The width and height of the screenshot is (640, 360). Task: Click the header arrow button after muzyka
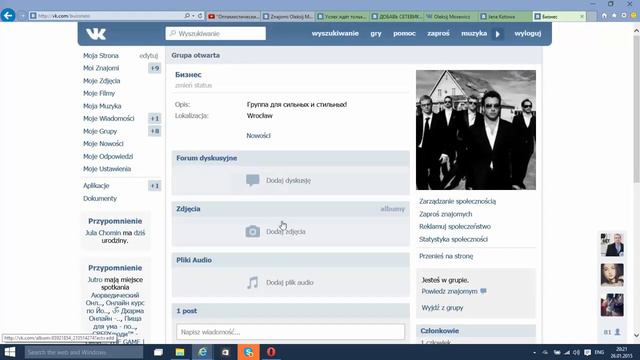(498, 34)
